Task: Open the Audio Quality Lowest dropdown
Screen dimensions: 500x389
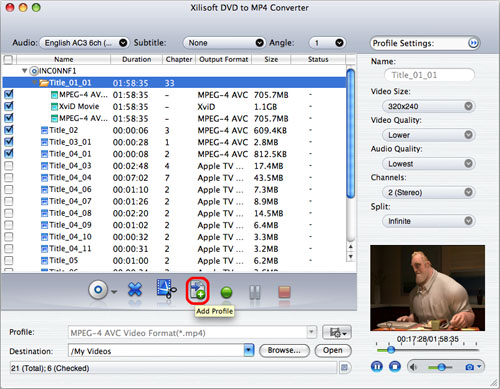Action: point(428,164)
